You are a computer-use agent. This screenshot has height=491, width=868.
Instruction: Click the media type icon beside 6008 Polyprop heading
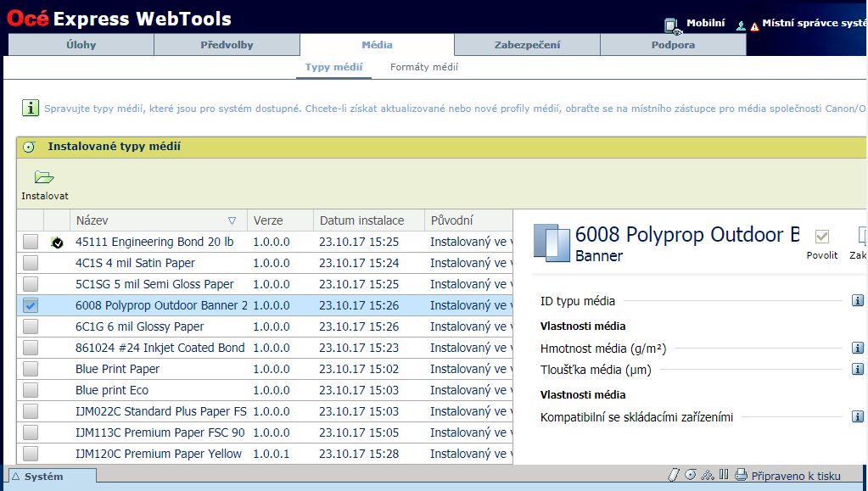point(552,243)
